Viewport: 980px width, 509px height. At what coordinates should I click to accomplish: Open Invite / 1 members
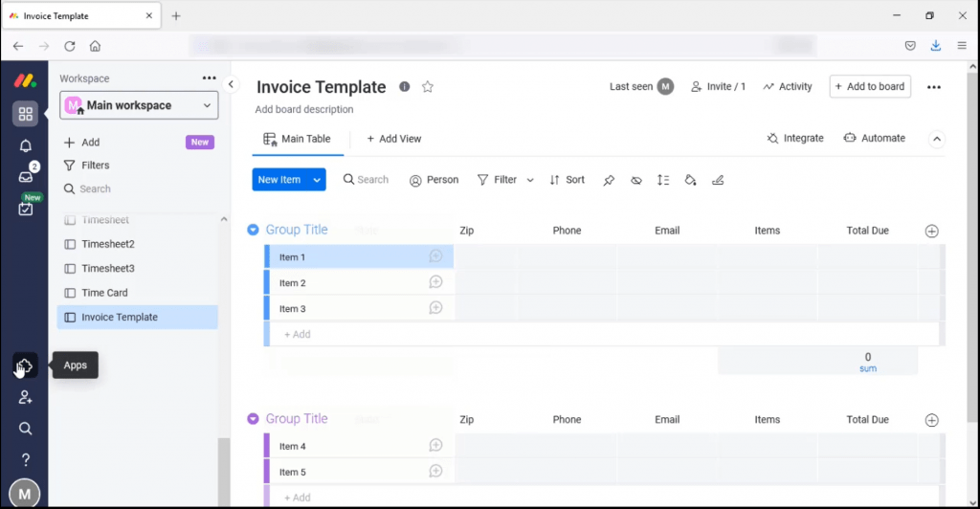pyautogui.click(x=718, y=87)
